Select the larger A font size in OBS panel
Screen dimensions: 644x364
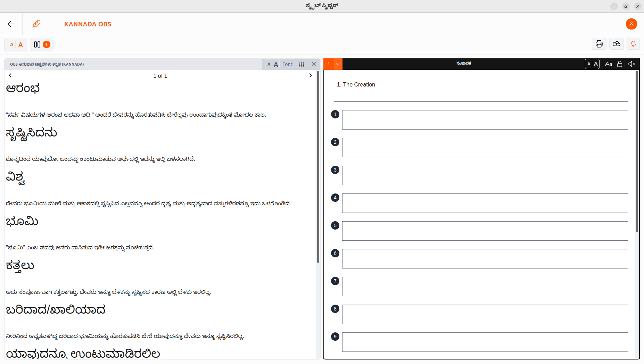click(276, 64)
